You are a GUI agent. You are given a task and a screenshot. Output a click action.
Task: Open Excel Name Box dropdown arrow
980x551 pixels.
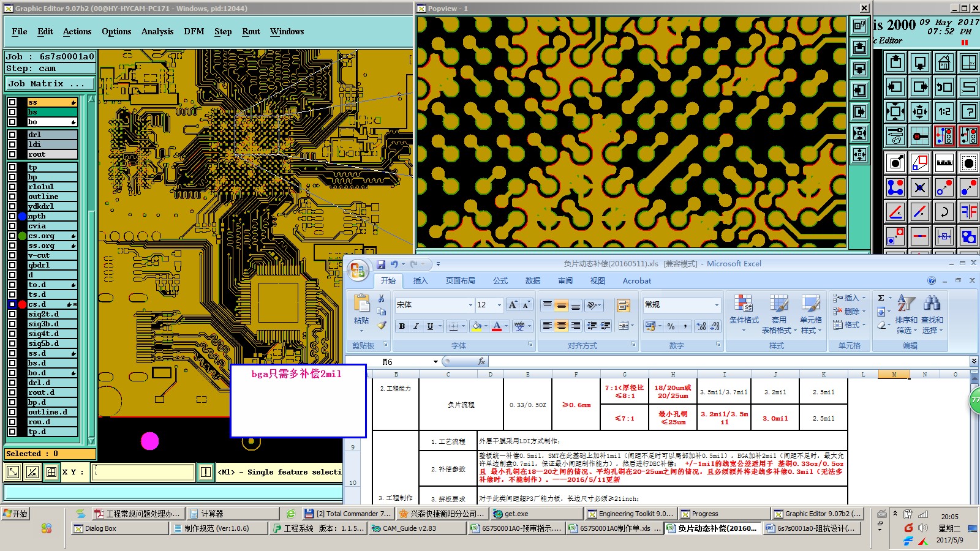pos(435,362)
